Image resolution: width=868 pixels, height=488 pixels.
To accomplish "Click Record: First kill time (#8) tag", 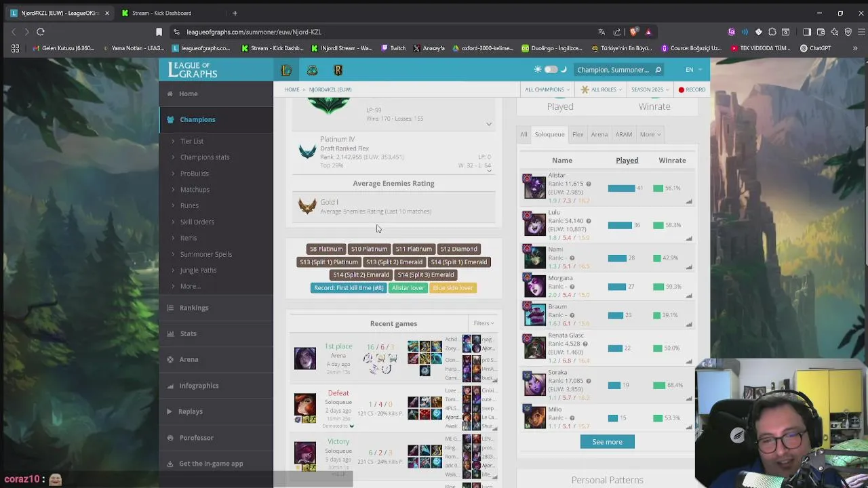I will (x=349, y=288).
